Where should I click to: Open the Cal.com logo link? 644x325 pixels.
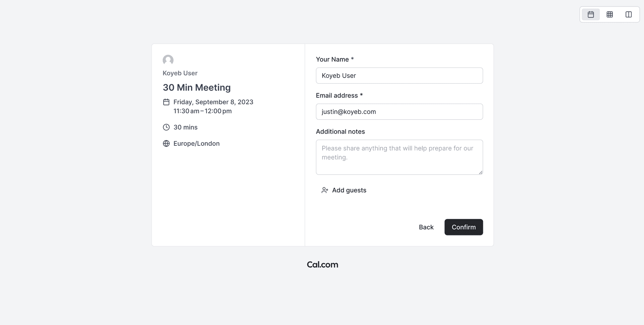point(322,265)
